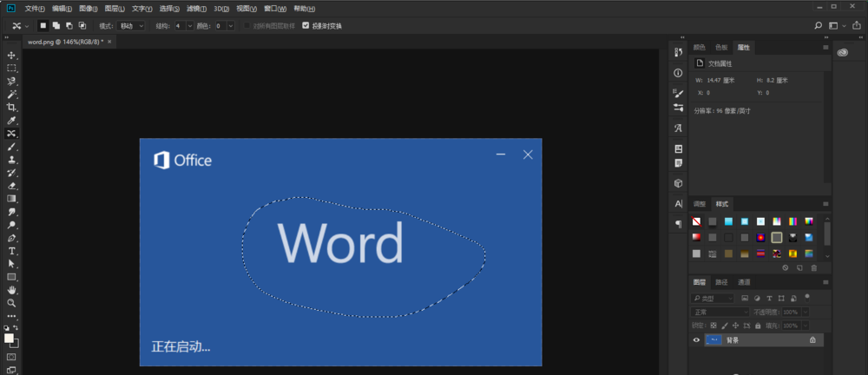The image size is (868, 375).
Task: Hide the 背景 layer with eye icon
Action: click(696, 340)
